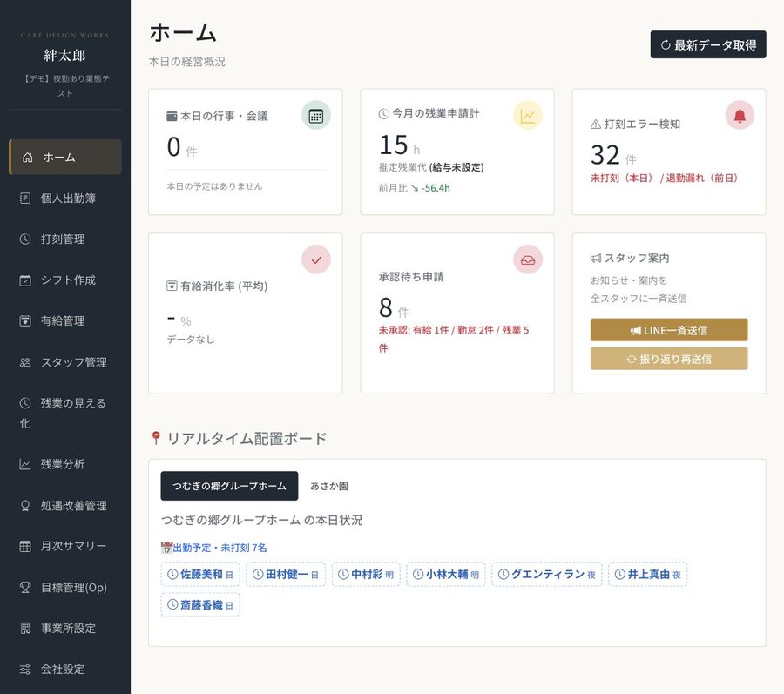Click the building icon beside 事業所設定
Viewport: 784px width, 694px height.
tap(25, 629)
